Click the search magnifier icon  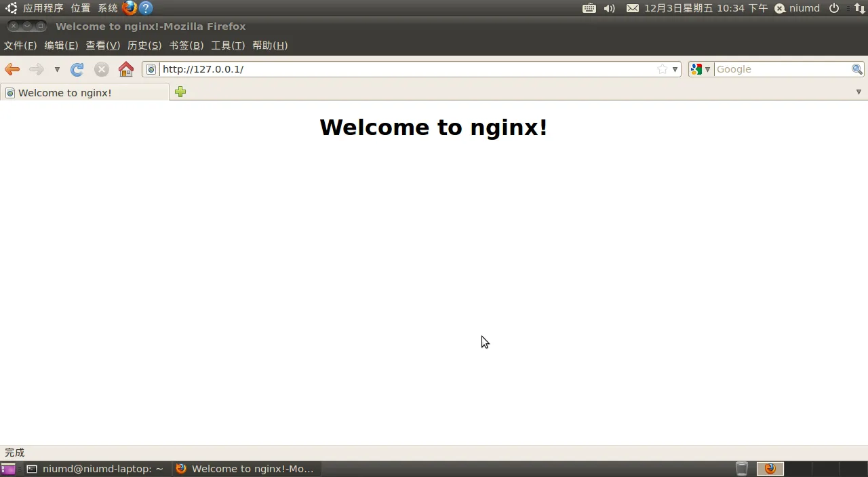click(857, 69)
